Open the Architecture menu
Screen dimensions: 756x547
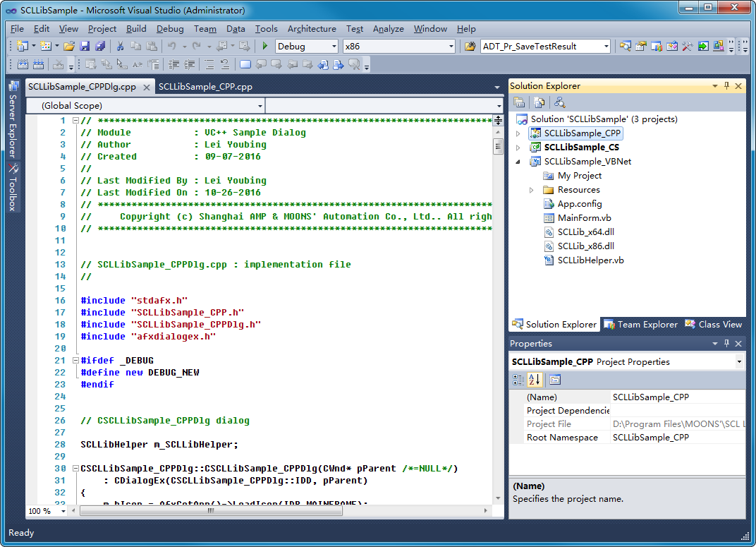(312, 29)
